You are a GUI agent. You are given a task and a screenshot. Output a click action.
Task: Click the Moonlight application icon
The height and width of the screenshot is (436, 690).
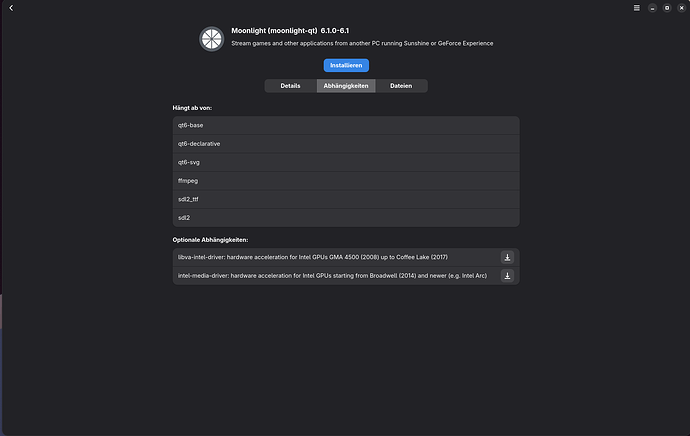(x=212, y=39)
